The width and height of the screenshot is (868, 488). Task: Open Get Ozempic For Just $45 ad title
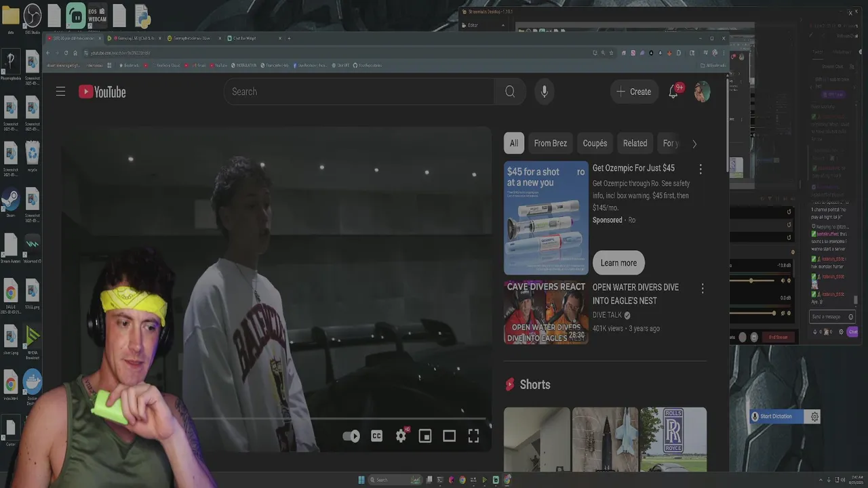point(633,168)
